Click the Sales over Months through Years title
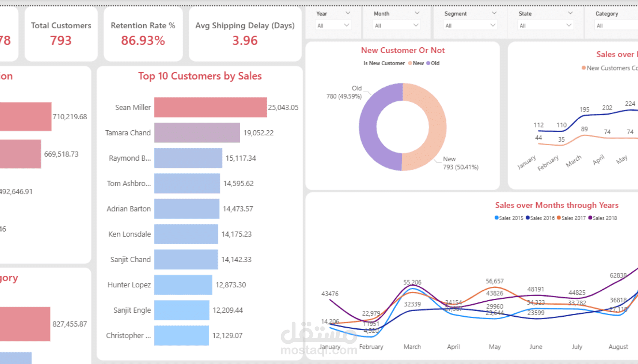The width and height of the screenshot is (638, 364). click(x=557, y=205)
